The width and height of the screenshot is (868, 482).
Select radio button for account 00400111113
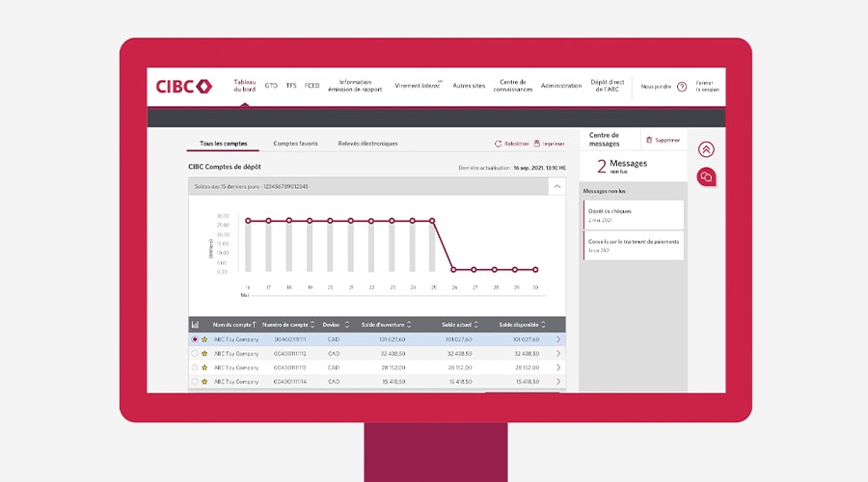194,367
